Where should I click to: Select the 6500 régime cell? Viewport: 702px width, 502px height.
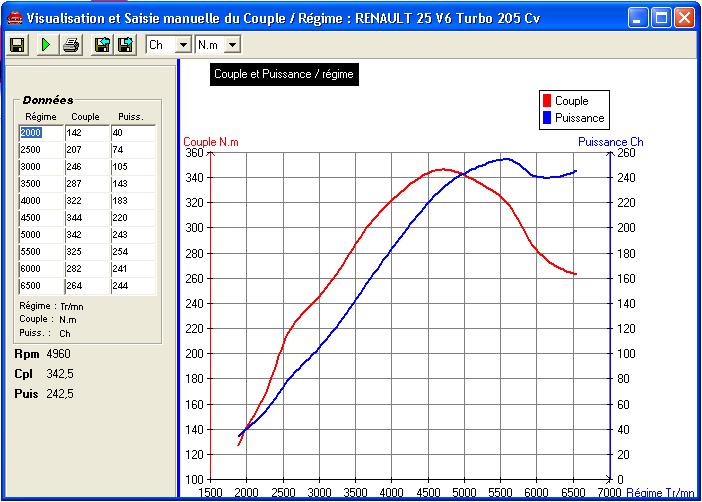tap(41, 286)
